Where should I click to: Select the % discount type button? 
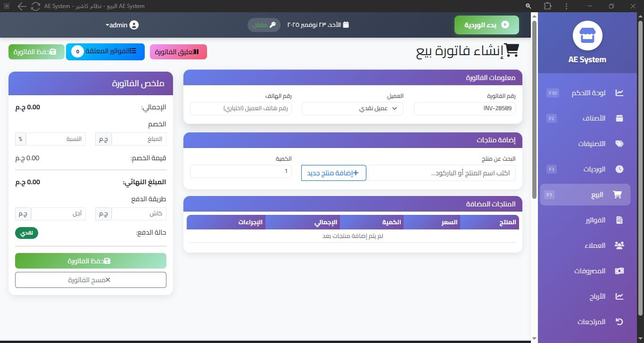click(x=20, y=139)
